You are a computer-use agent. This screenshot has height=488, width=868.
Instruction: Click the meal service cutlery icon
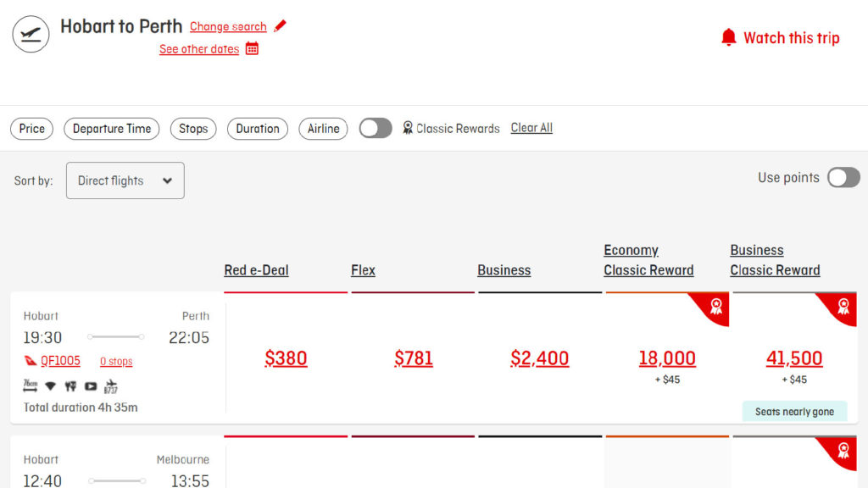pyautogui.click(x=70, y=386)
